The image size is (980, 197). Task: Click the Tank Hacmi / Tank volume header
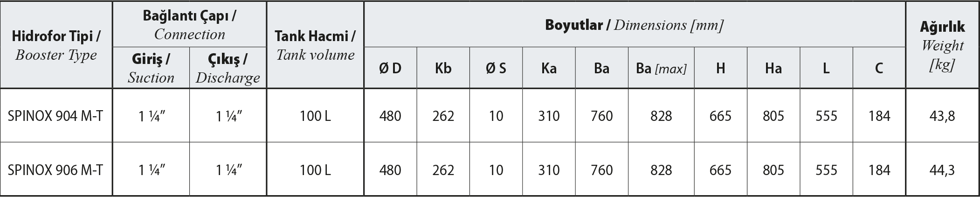point(315,45)
